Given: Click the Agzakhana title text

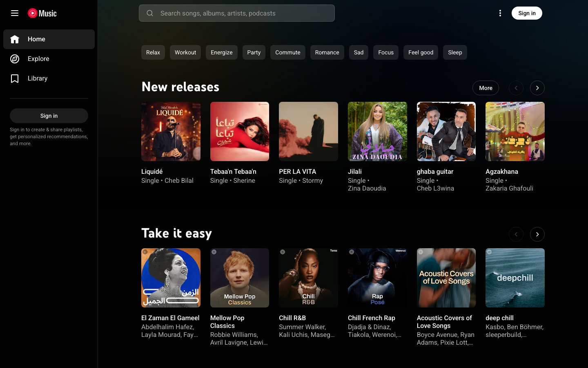Looking at the screenshot, I should [x=502, y=172].
